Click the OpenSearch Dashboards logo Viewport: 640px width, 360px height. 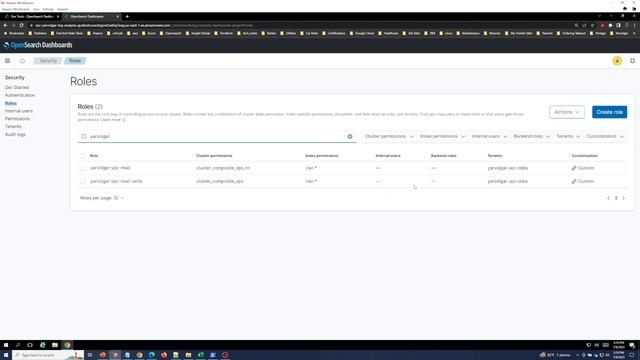(x=38, y=45)
